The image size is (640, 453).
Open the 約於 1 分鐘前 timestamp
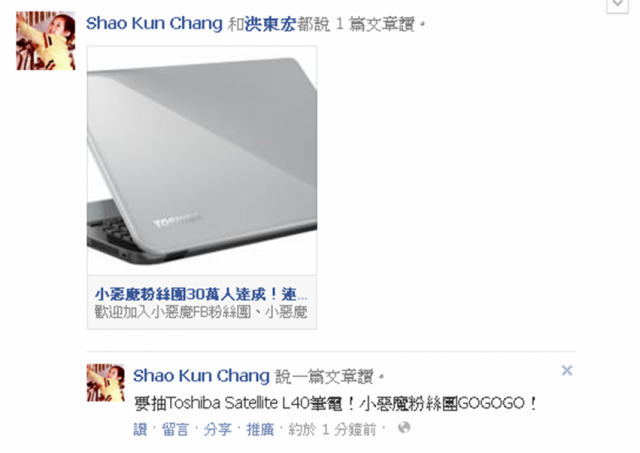(332, 429)
